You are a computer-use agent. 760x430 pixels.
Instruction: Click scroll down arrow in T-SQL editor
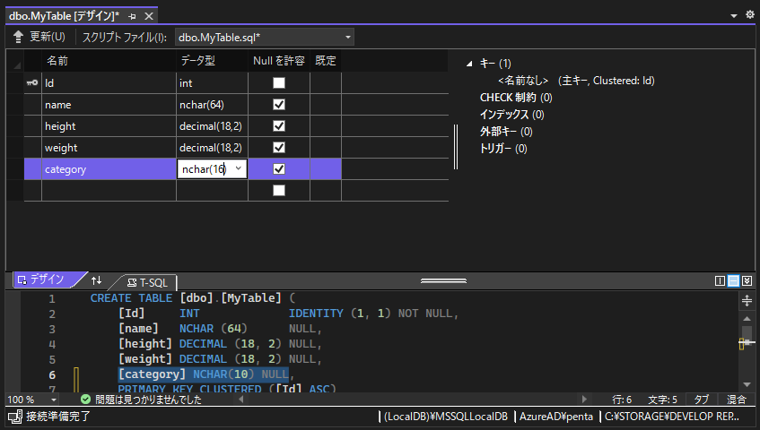pos(747,384)
